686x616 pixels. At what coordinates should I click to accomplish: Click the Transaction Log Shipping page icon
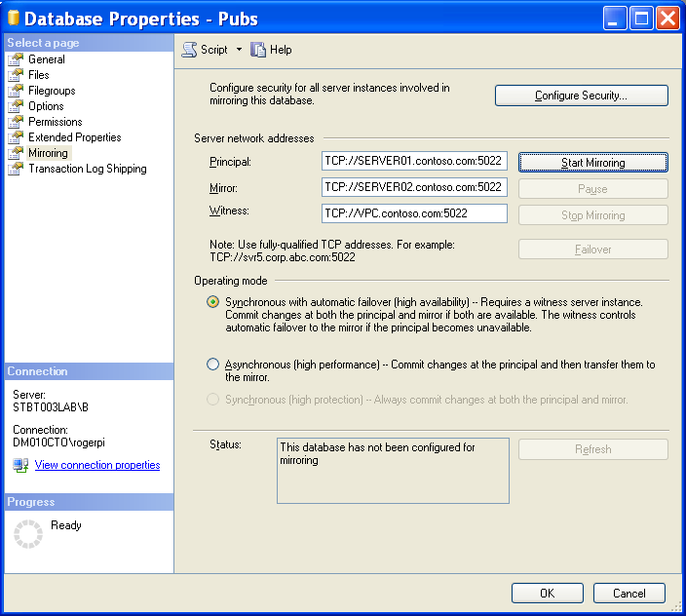tap(15, 169)
